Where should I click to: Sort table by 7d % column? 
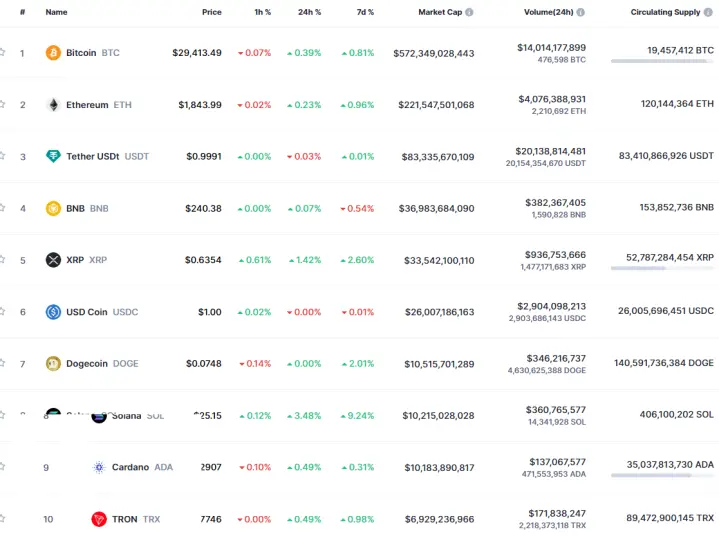pyautogui.click(x=365, y=12)
